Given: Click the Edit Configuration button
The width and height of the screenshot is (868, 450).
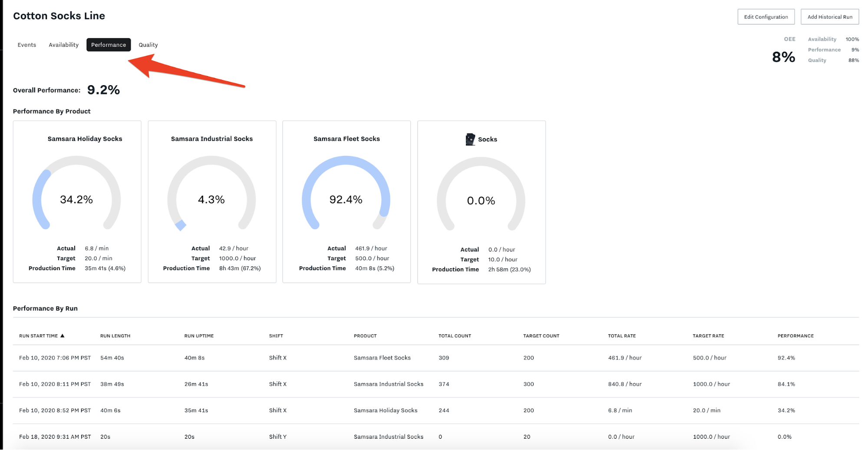Looking at the screenshot, I should 766,17.
